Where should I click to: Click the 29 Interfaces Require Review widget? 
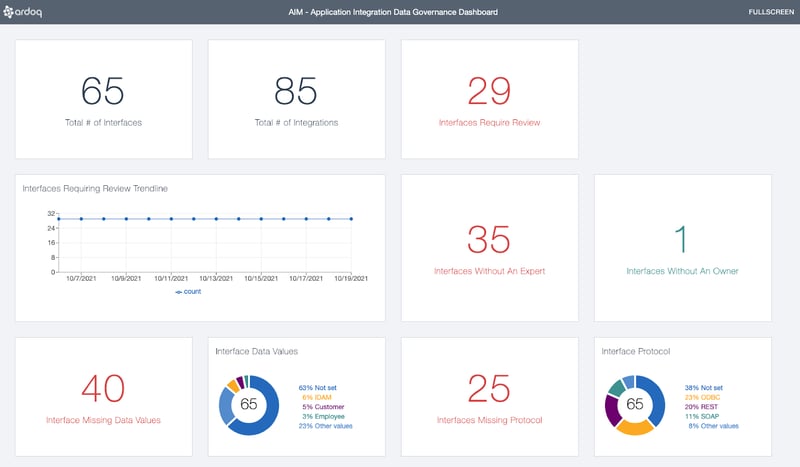tap(489, 99)
